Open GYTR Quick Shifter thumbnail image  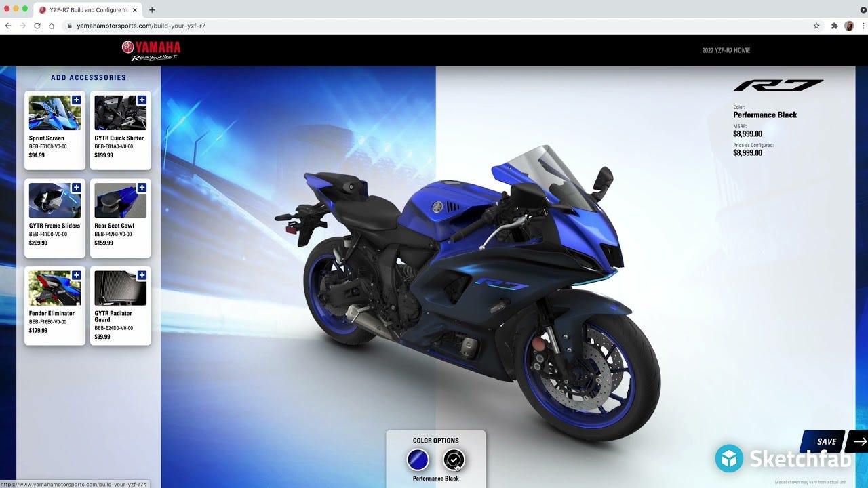[x=120, y=113]
